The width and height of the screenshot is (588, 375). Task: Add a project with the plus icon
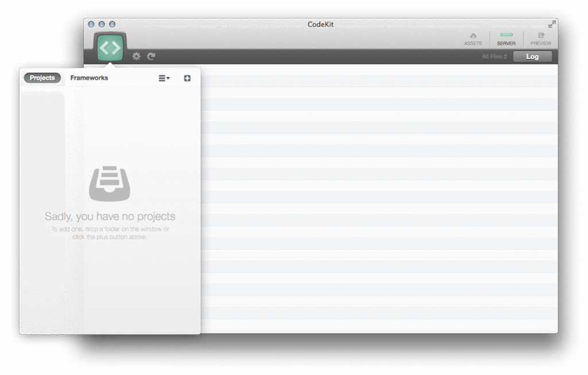[x=187, y=78]
